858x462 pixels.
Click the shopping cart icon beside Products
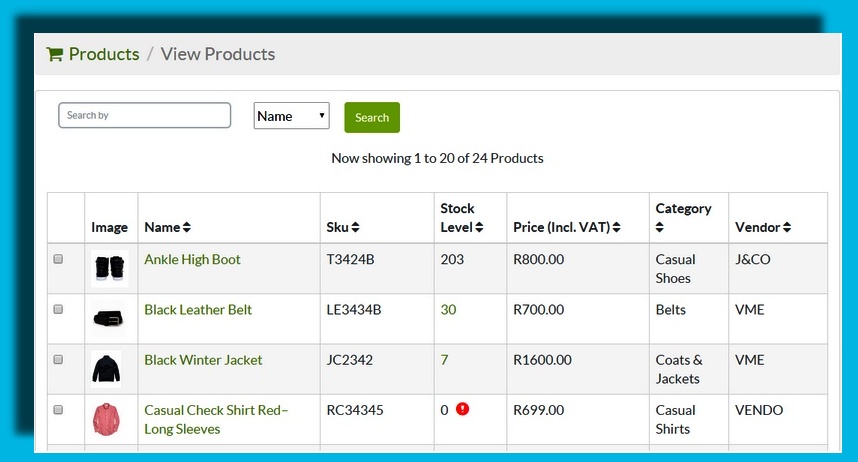point(54,55)
